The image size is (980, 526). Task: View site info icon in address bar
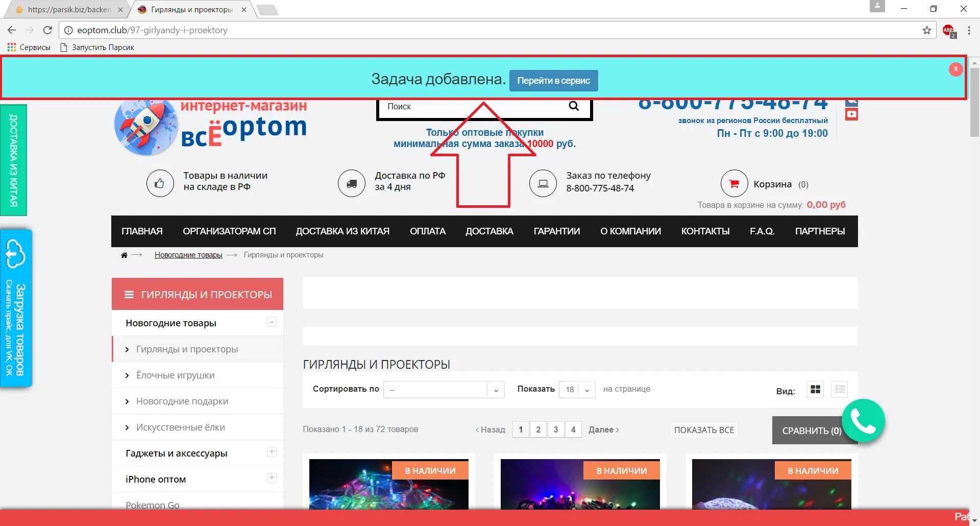[68, 30]
